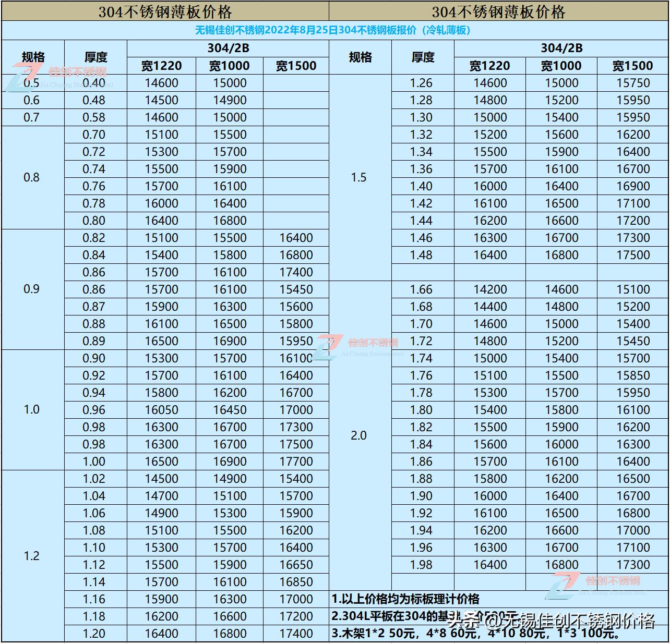This screenshot has width=670, height=644.
Task: Click the blue date title banner for 2022年8月25日
Action: [334, 30]
